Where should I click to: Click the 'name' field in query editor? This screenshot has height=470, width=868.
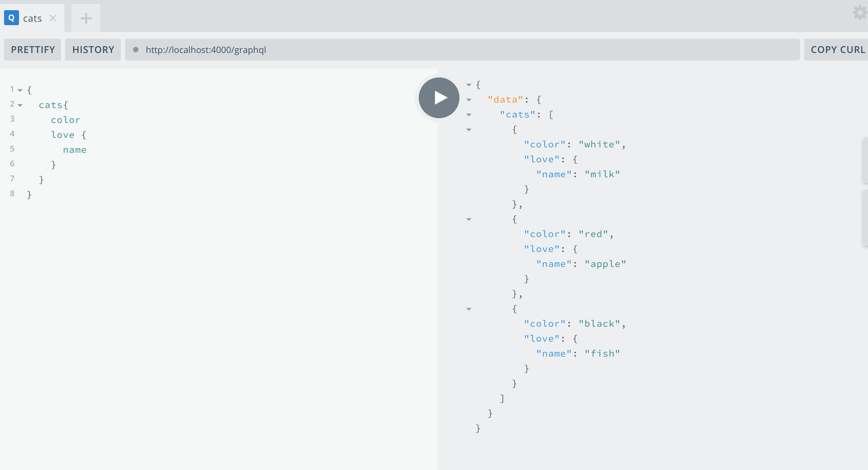coord(75,150)
